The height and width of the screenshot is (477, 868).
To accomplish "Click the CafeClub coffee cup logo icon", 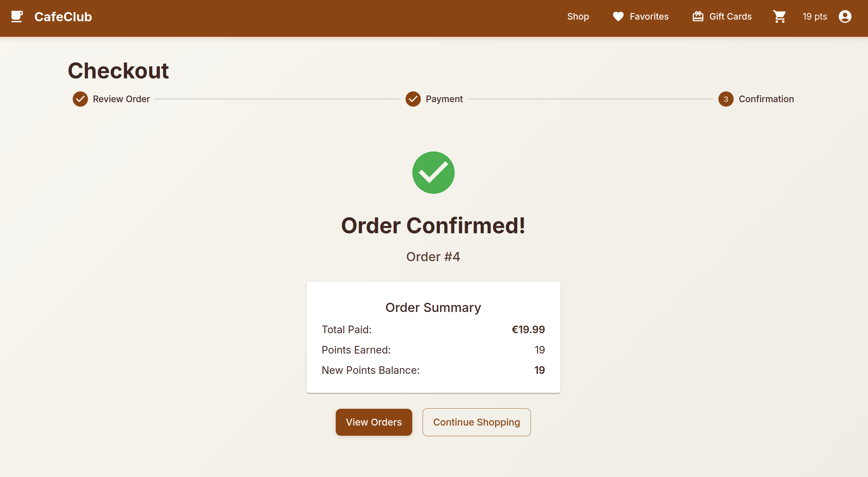I will point(17,17).
